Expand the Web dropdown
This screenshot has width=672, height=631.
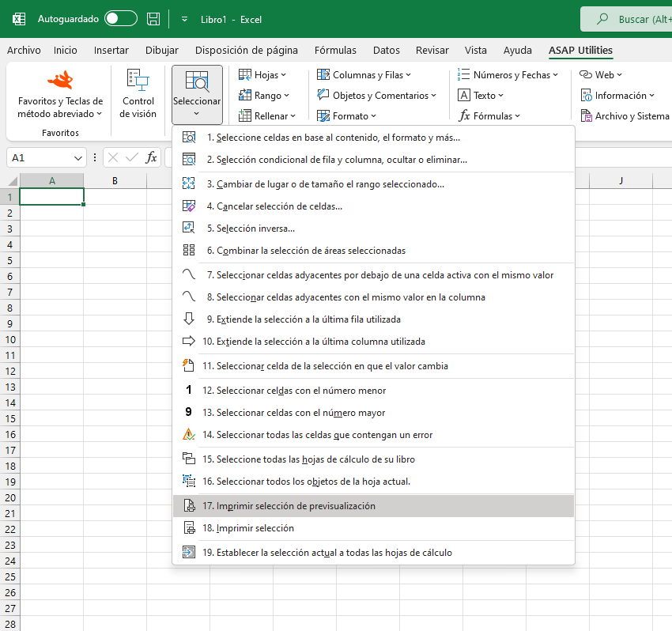coord(600,75)
